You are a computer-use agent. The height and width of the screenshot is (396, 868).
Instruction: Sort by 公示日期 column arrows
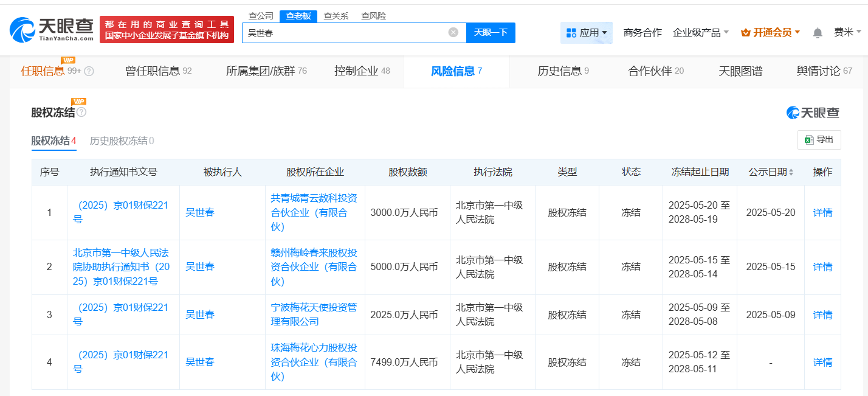click(791, 173)
